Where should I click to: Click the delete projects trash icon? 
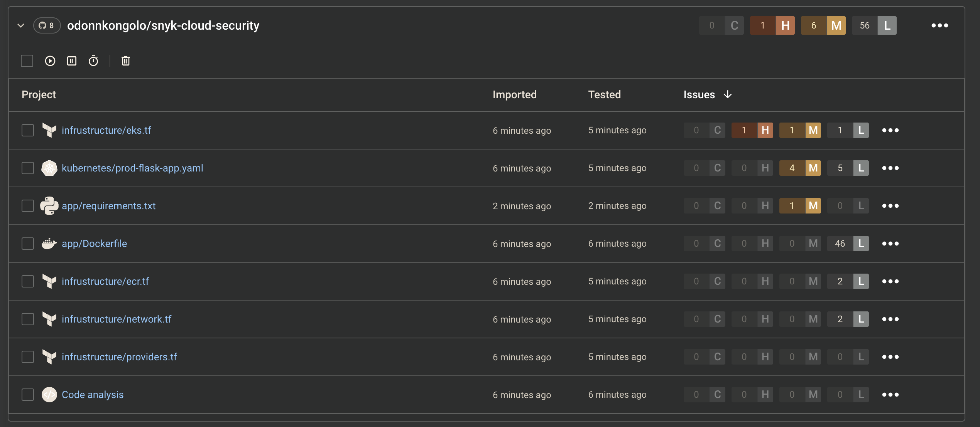(x=126, y=61)
